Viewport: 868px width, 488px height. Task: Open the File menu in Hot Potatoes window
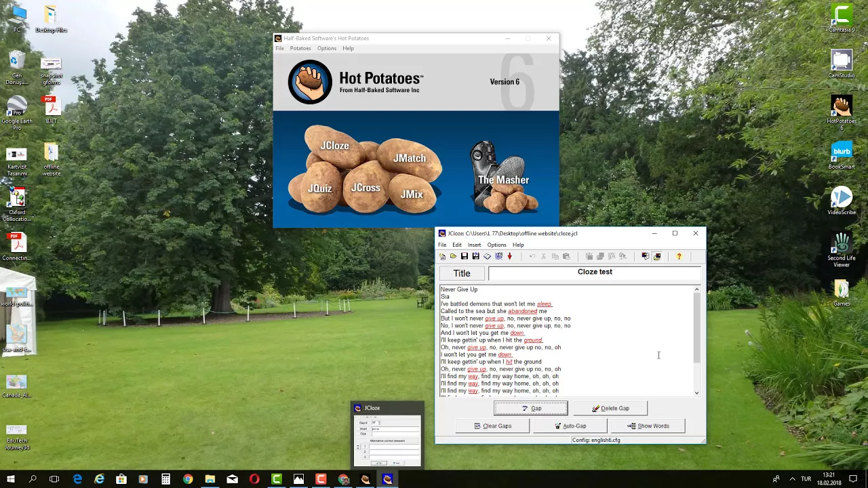click(279, 48)
